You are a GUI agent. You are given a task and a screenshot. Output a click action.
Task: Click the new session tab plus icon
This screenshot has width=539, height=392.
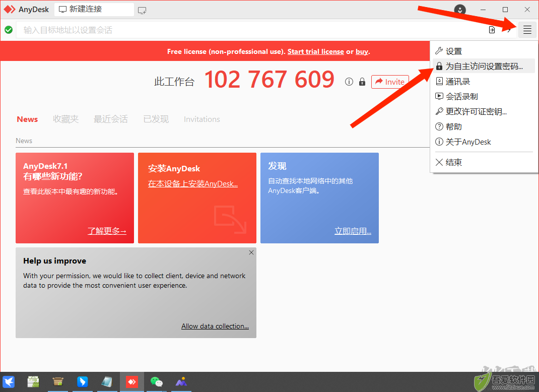pyautogui.click(x=142, y=10)
